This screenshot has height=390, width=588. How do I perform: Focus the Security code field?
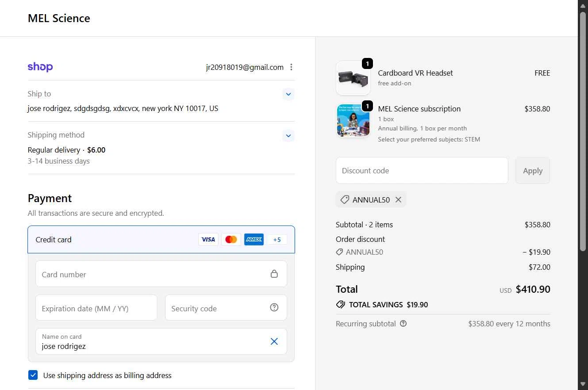click(226, 308)
